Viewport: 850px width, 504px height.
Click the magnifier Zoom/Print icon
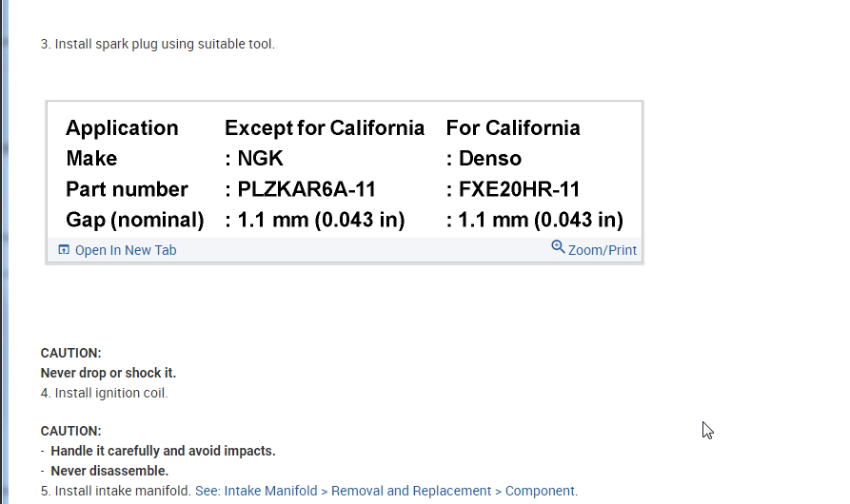(558, 247)
